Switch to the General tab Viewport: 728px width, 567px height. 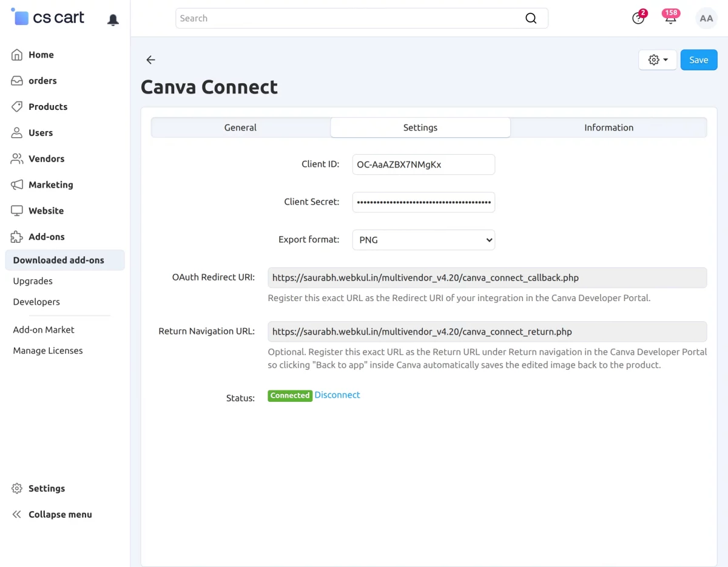click(x=240, y=127)
